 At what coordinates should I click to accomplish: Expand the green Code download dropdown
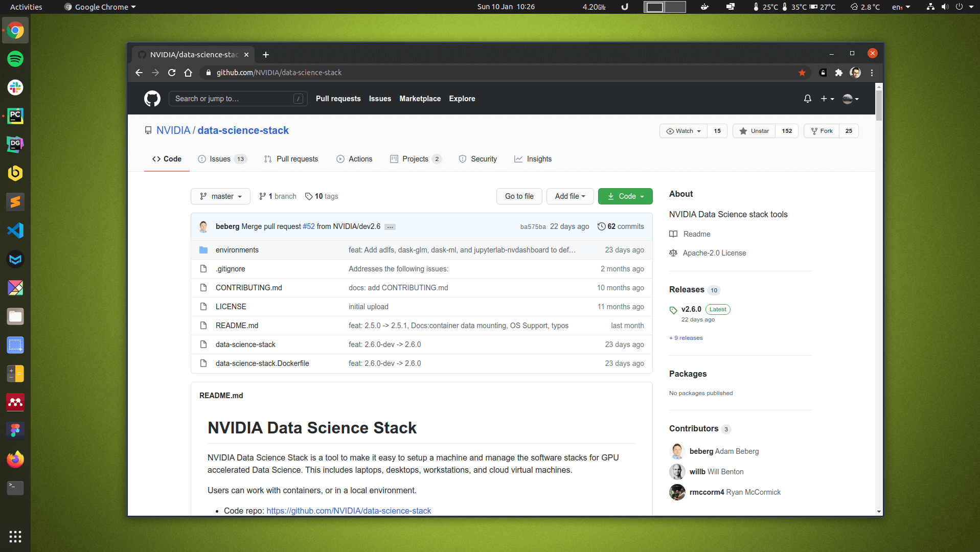[x=625, y=196]
